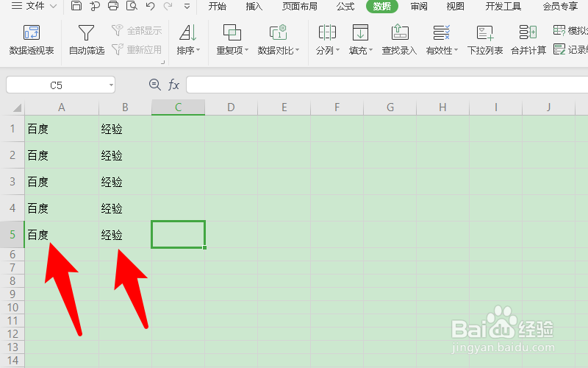Viewport: 588px width, 368px height.
Task: Click the undo arrow icon
Action: [151, 6]
